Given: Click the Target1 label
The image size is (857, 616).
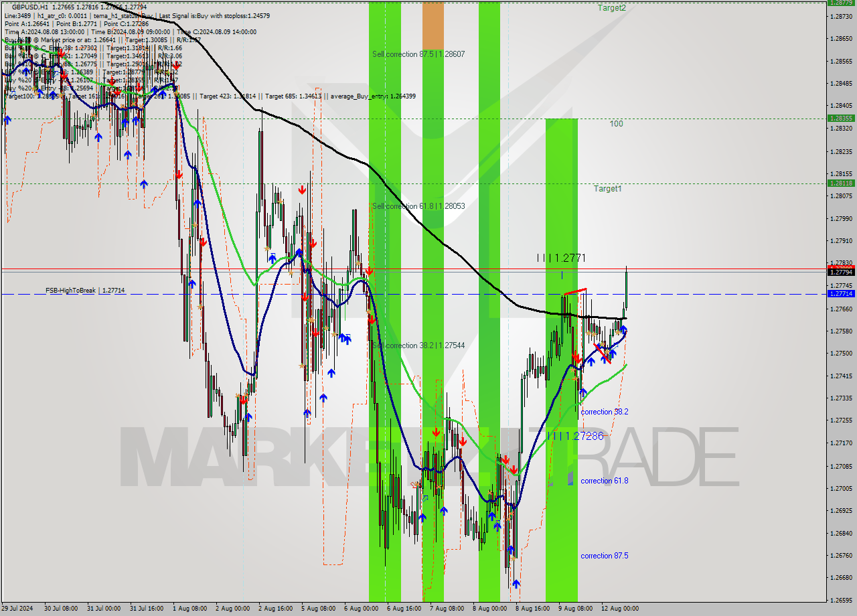Looking at the screenshot, I should pyautogui.click(x=607, y=189).
